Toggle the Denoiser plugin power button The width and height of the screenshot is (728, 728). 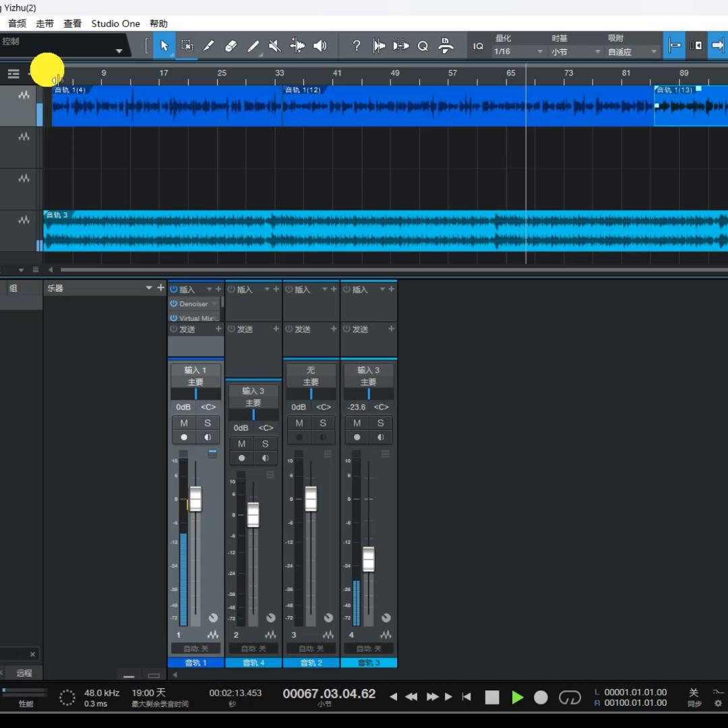click(x=174, y=304)
